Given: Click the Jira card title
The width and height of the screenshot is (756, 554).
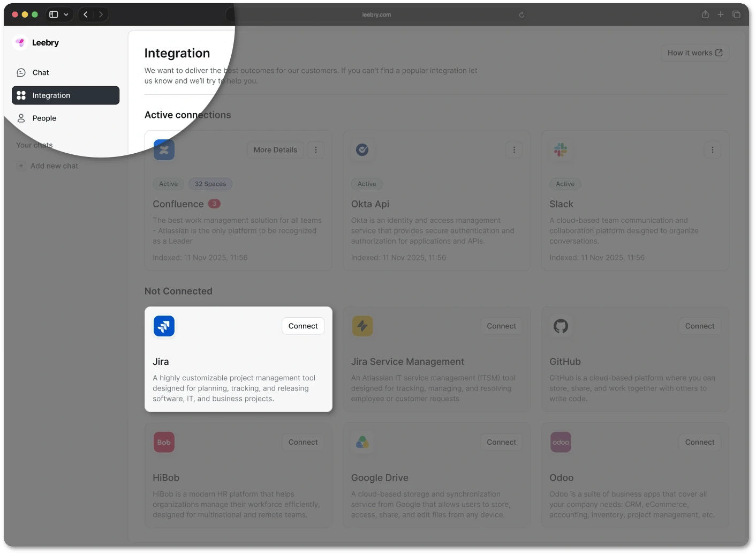Looking at the screenshot, I should [x=161, y=362].
